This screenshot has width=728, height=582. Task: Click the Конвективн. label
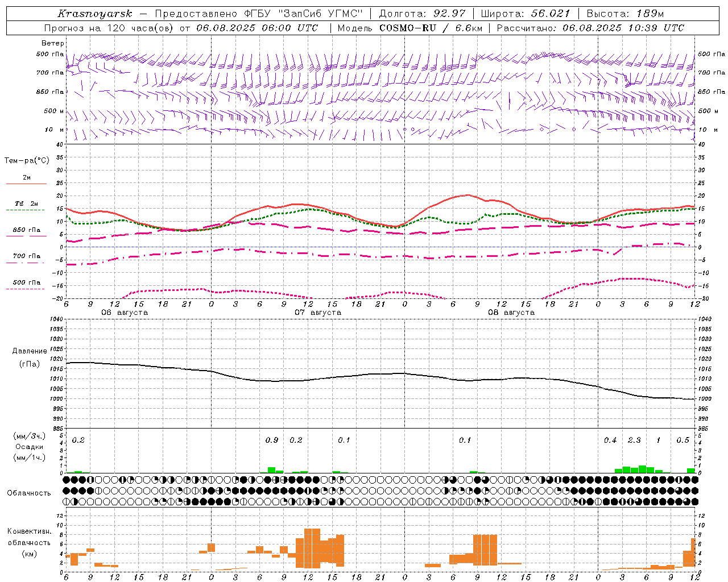pyautogui.click(x=30, y=531)
